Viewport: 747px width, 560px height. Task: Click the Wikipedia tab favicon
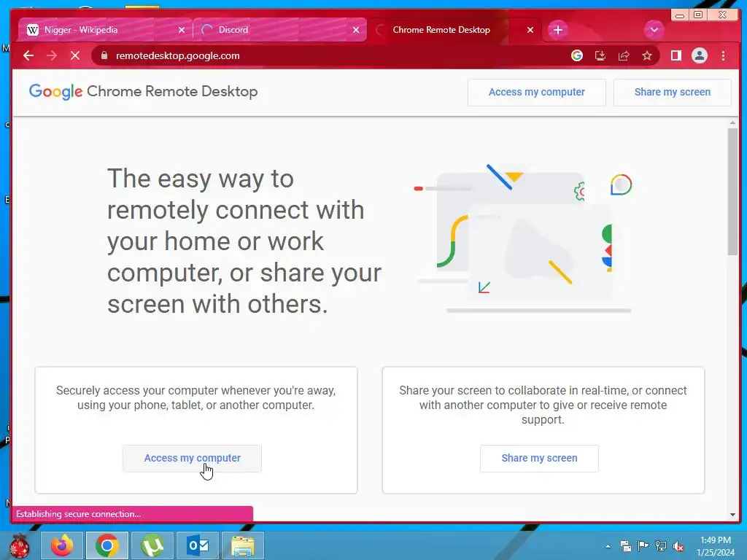32,30
